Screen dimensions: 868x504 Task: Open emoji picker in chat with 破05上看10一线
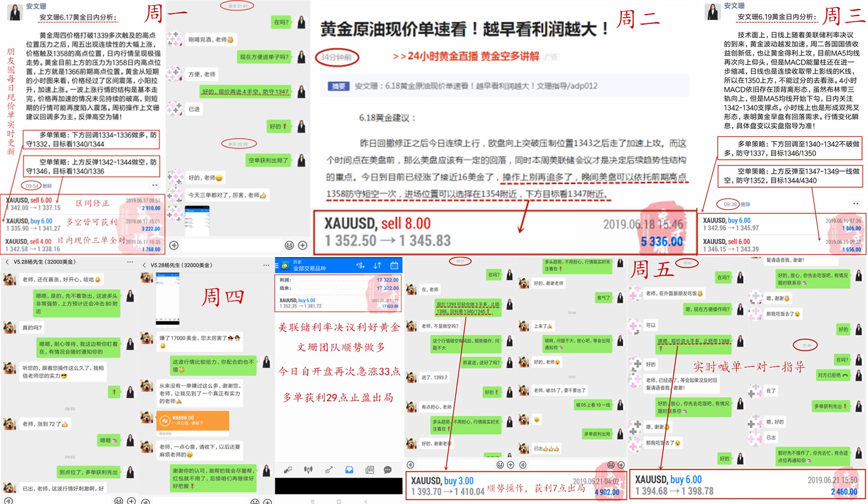point(611,465)
